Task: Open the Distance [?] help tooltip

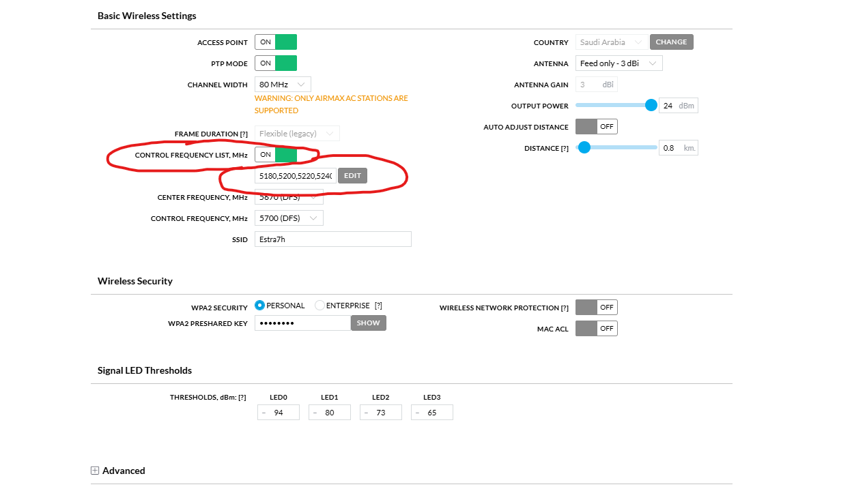Action: [x=565, y=148]
